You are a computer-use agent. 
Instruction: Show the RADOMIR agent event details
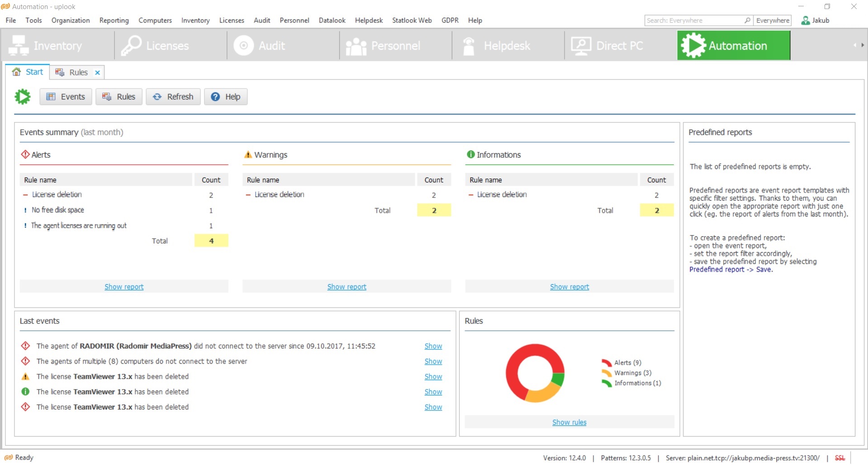[x=433, y=346]
